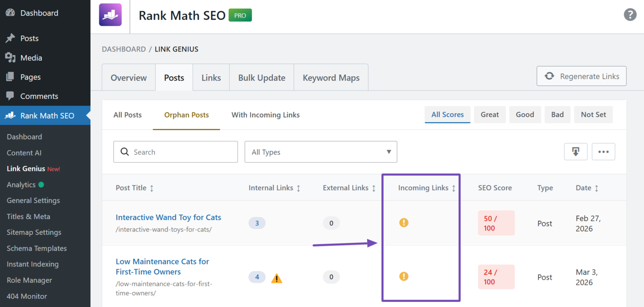Click external links 0 badge for Interactive Wand Toy

(331, 223)
